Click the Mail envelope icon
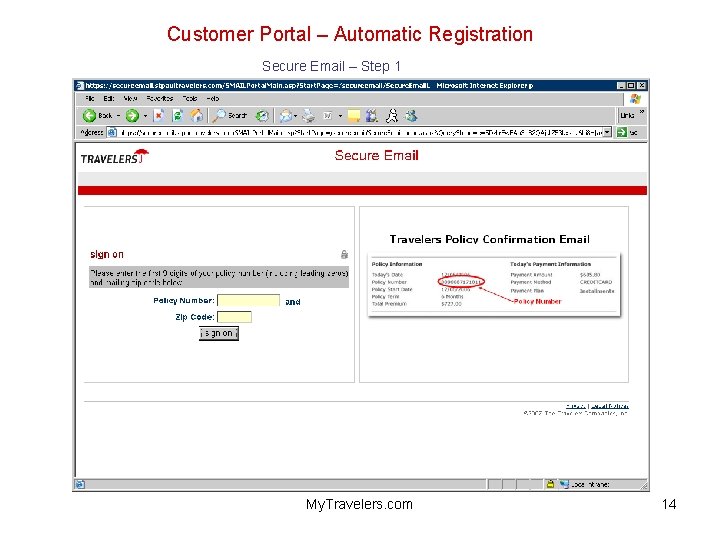The image size is (720, 540). point(285,116)
